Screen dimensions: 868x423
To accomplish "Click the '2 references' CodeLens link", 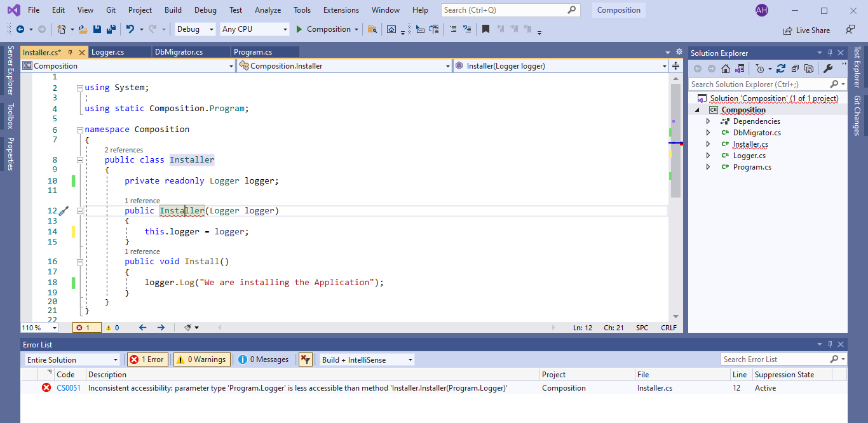I will tap(124, 150).
